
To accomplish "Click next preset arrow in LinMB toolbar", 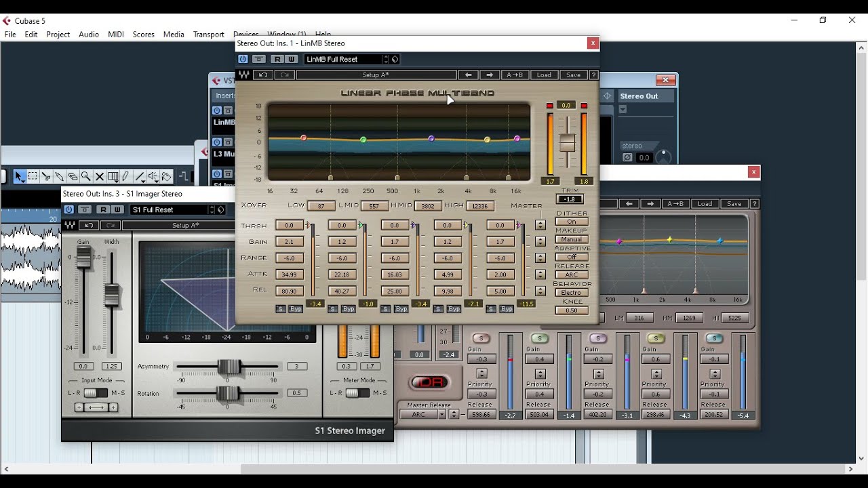I will coord(490,75).
